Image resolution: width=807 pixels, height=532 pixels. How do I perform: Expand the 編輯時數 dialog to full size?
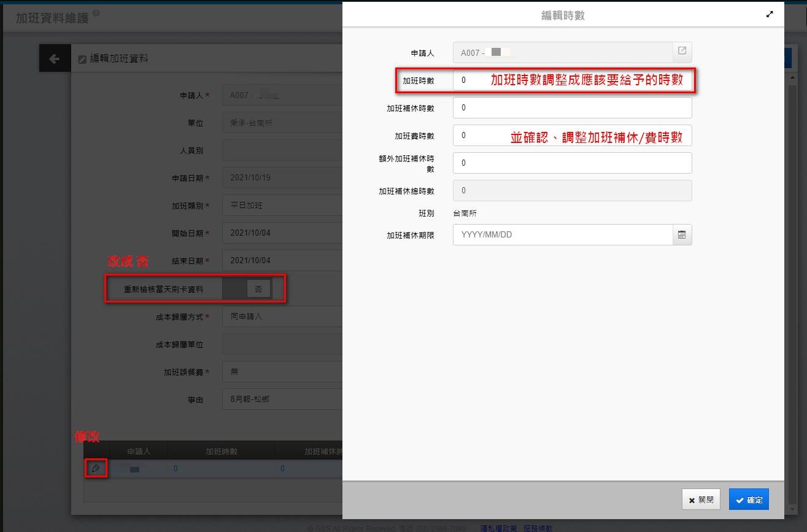pyautogui.click(x=770, y=15)
